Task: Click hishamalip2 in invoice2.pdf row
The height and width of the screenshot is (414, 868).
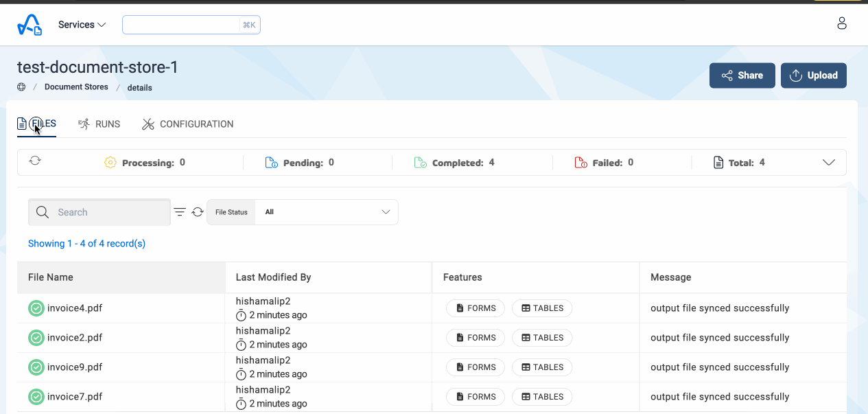Action: coord(263,331)
